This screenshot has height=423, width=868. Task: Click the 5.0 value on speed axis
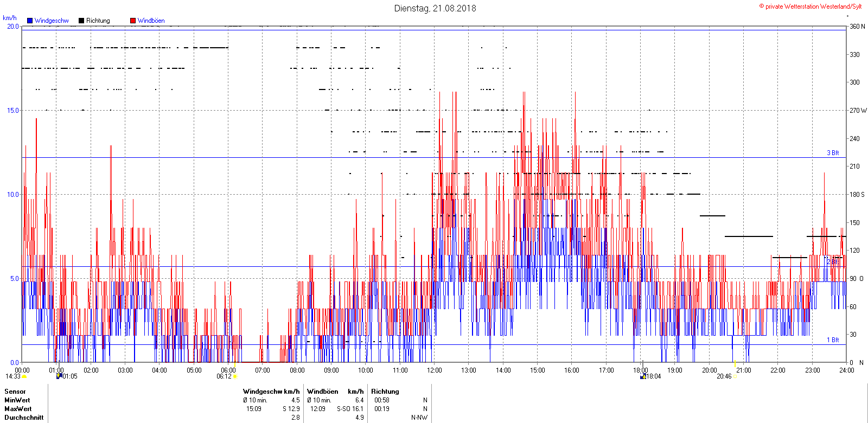click(14, 278)
